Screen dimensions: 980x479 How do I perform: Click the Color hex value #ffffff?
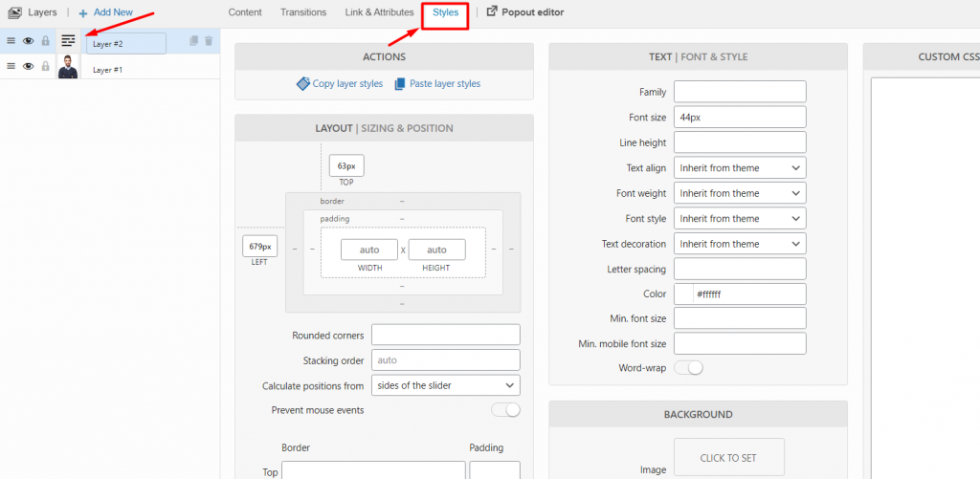pos(709,294)
